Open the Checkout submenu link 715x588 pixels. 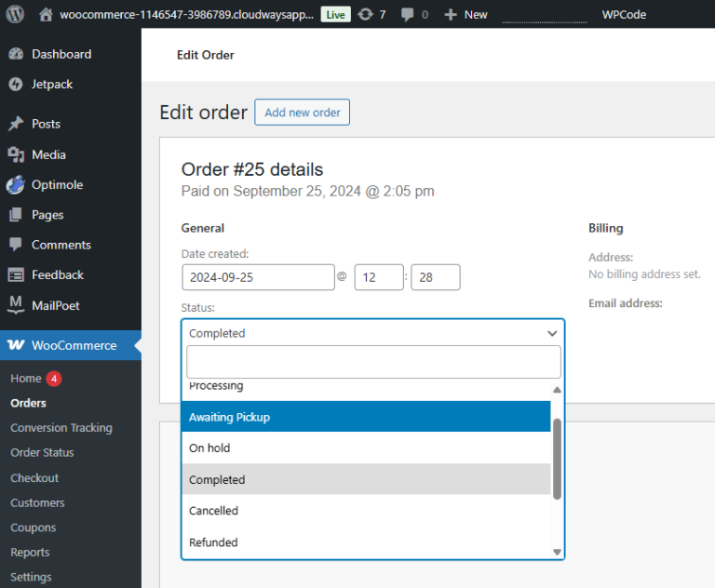(x=34, y=477)
